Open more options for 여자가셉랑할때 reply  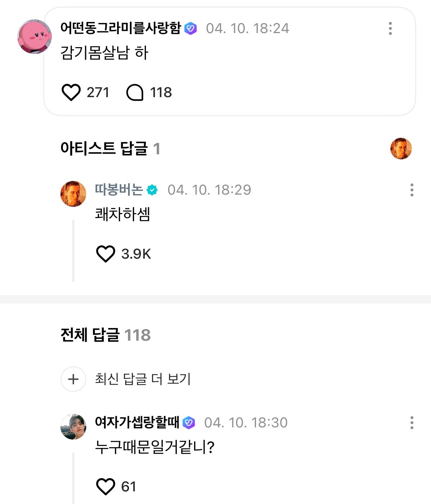pos(412,422)
